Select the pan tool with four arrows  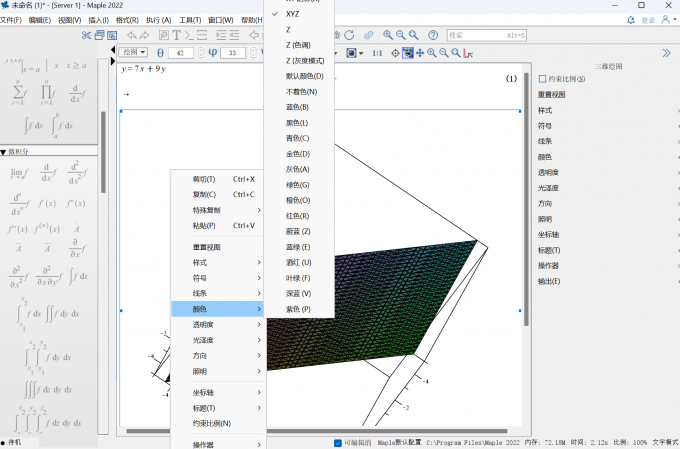point(419,53)
